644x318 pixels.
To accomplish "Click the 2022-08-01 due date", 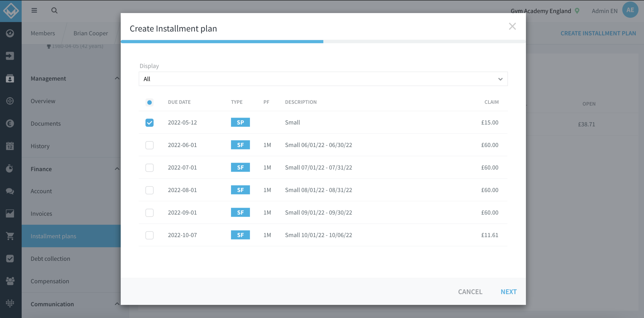I will coord(182,190).
